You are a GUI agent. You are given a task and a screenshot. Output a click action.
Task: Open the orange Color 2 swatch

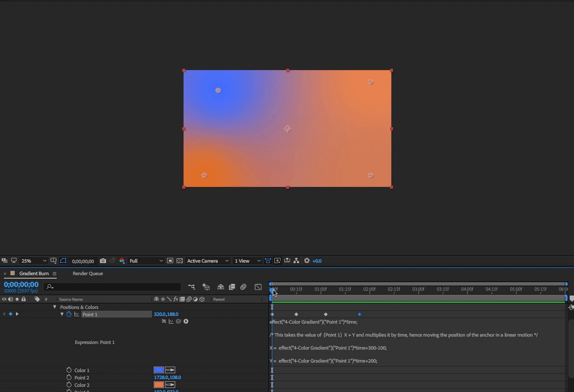(159, 385)
